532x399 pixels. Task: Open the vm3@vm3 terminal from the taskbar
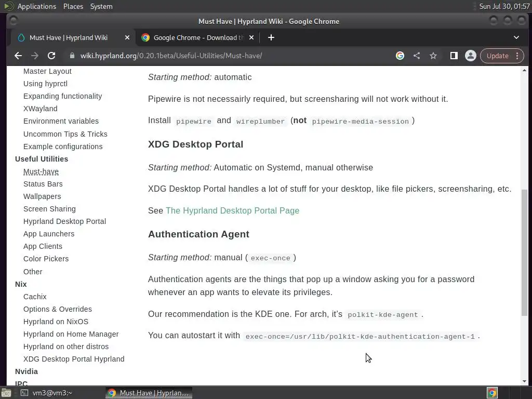pos(46,393)
